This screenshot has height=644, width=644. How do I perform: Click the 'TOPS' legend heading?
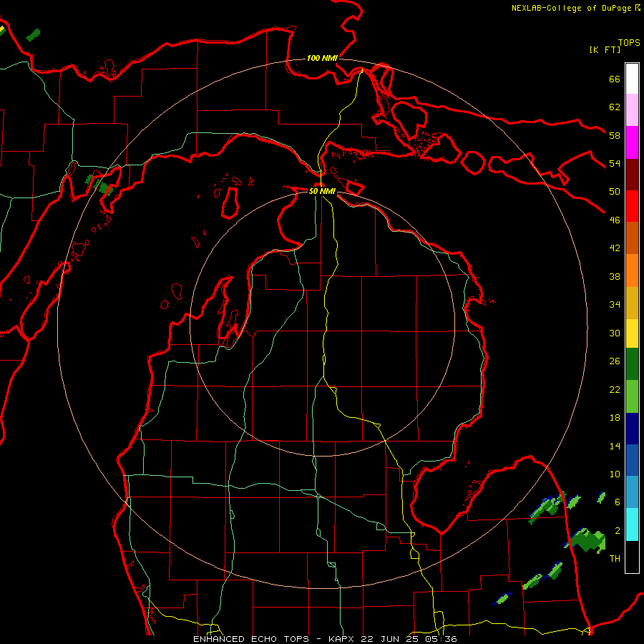[x=629, y=43]
